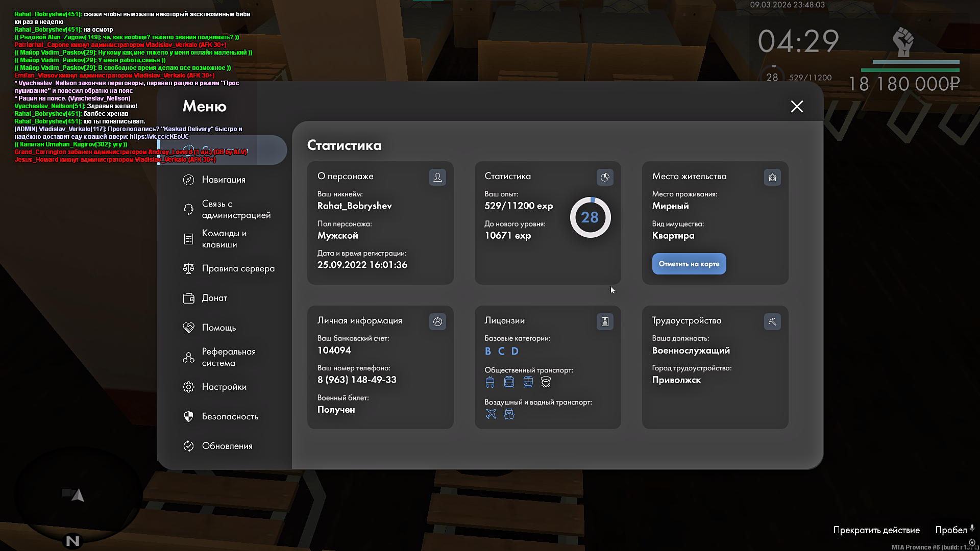Click the airplane license icon
The height and width of the screenshot is (551, 980).
(491, 414)
